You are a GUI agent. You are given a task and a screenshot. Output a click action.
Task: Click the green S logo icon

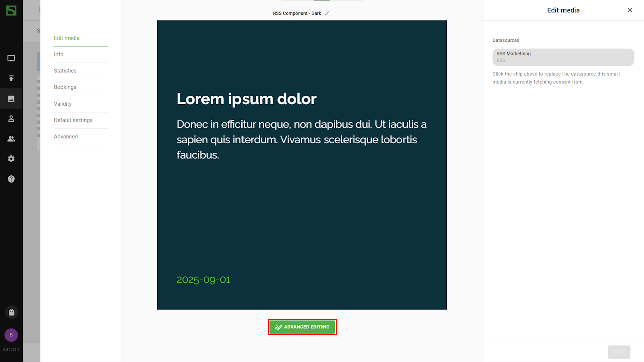11,10
